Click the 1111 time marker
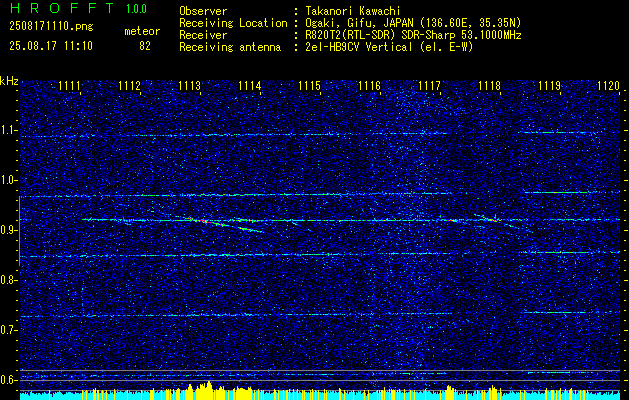Screen dimensions: 629x400 point(69,86)
